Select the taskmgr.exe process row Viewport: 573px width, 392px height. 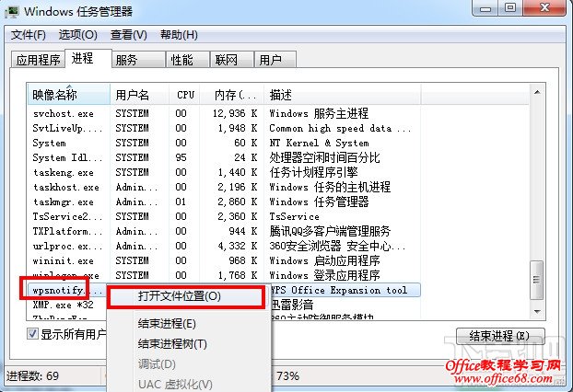point(63,202)
